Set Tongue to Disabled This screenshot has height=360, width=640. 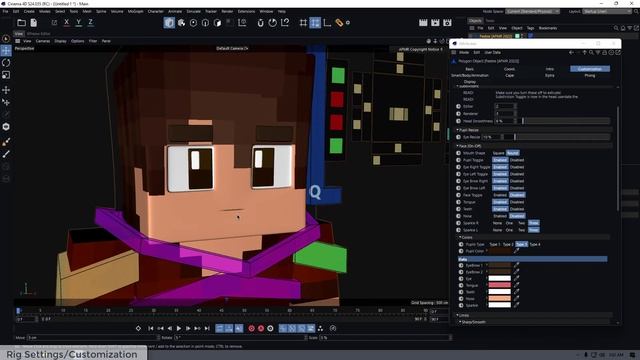(517, 202)
